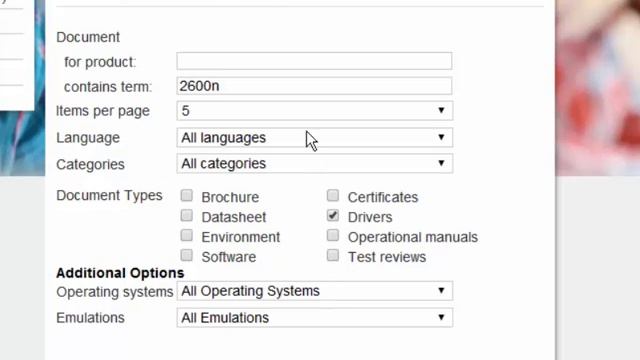Screen dimensions: 640x360
Task: Check the Datasheet checkbox
Action: (187, 216)
